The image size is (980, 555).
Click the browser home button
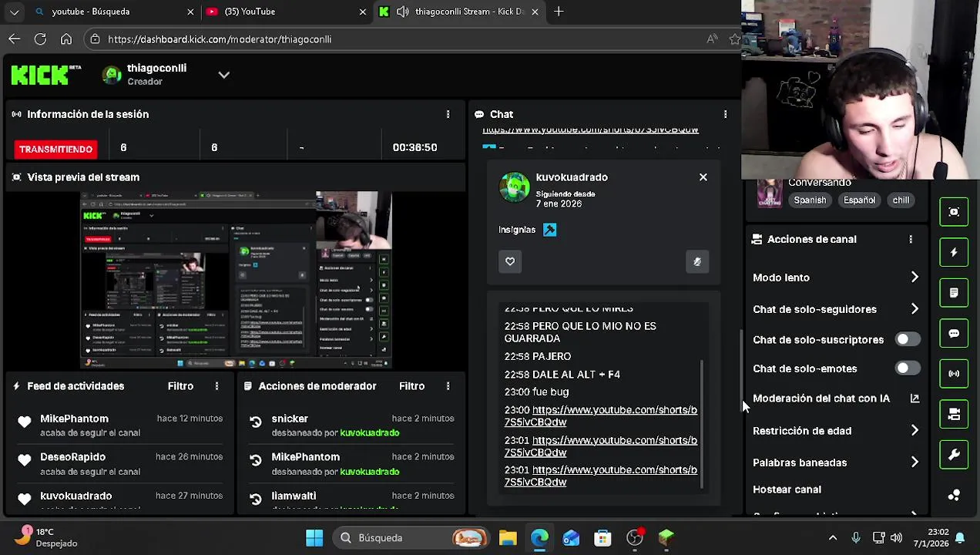[66, 39]
